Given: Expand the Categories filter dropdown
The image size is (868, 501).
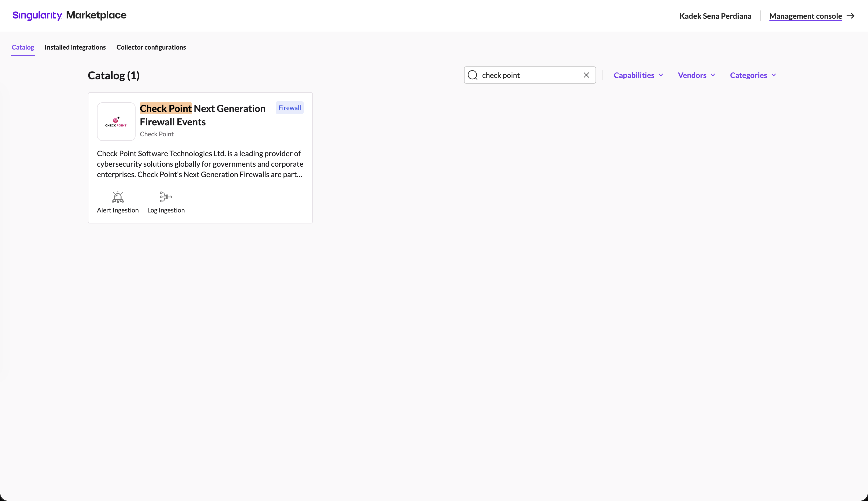Looking at the screenshot, I should click(x=753, y=75).
